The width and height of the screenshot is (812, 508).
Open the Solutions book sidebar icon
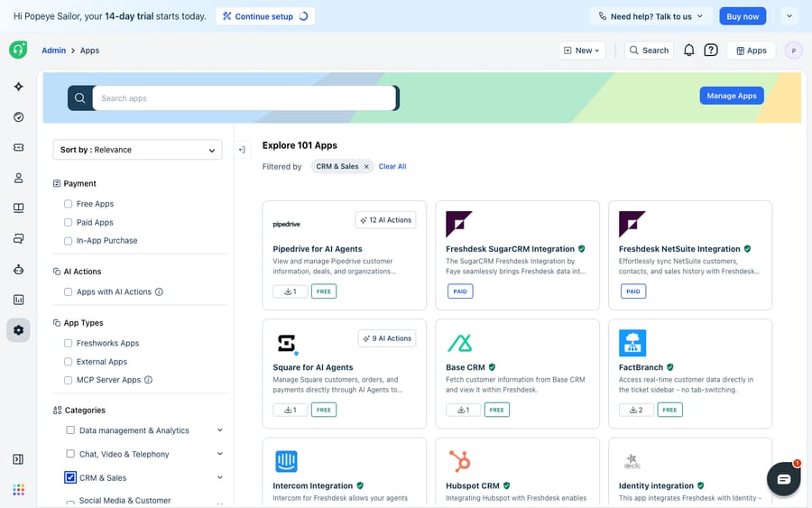[x=19, y=208]
